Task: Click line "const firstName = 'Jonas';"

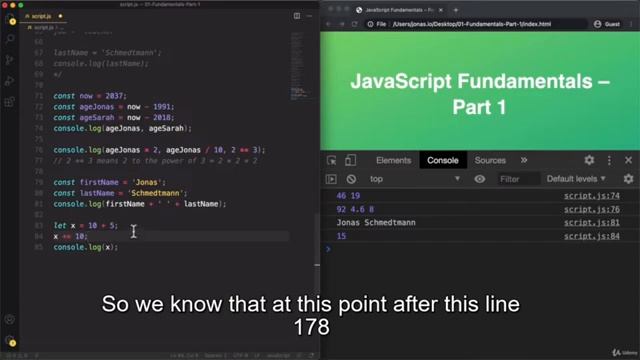Action: click(x=109, y=182)
